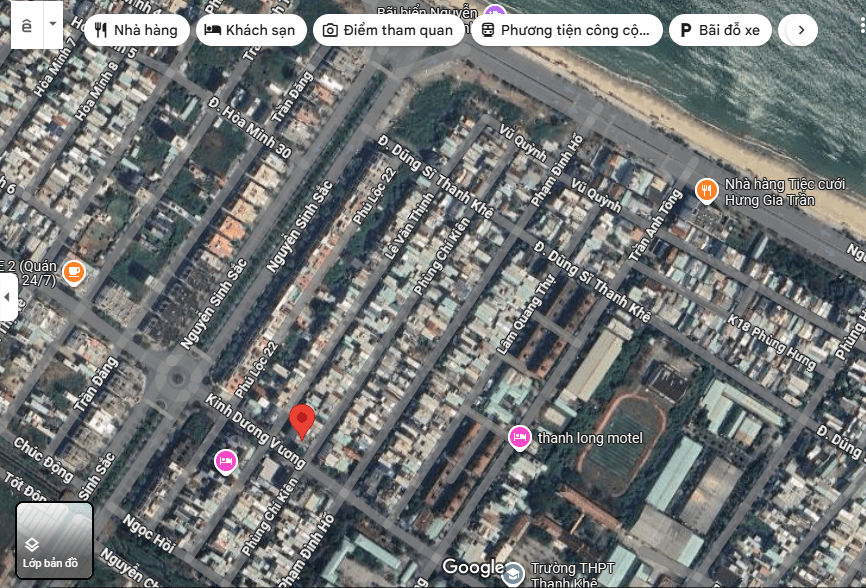Show Phương tiện công cộng transit
This screenshot has width=866, height=588.
coord(565,30)
